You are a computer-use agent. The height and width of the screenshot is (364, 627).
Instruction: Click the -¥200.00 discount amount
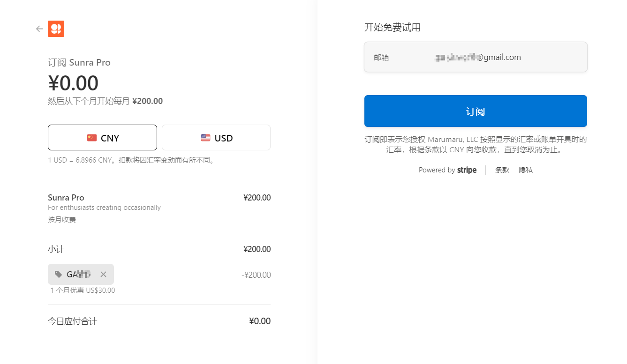(256, 275)
